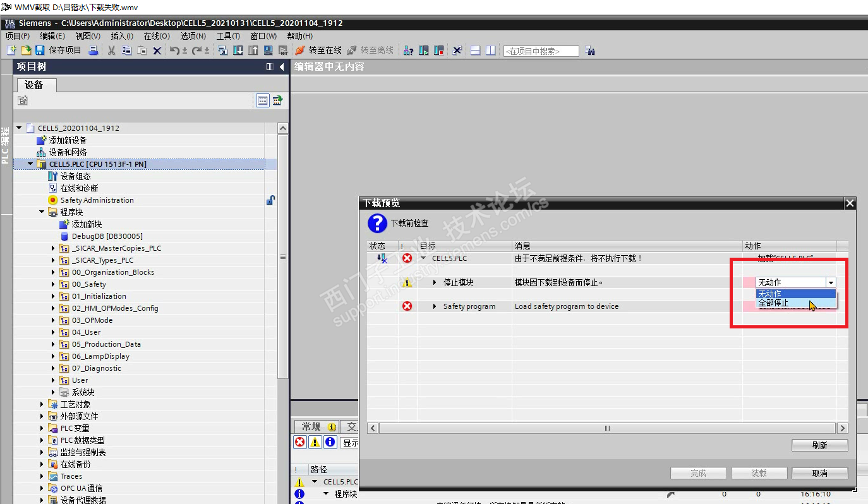Open Safety Administration in the project tree
Screen dimensions: 868x504
97,200
